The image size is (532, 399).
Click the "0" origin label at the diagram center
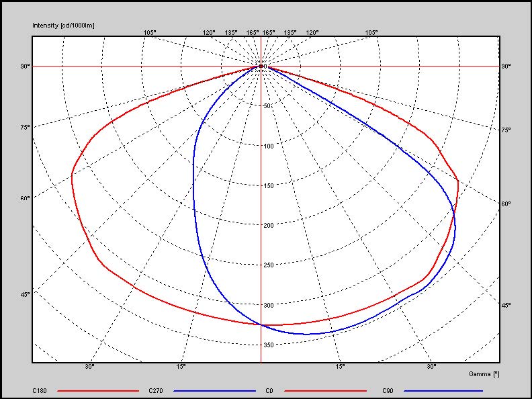click(265, 66)
